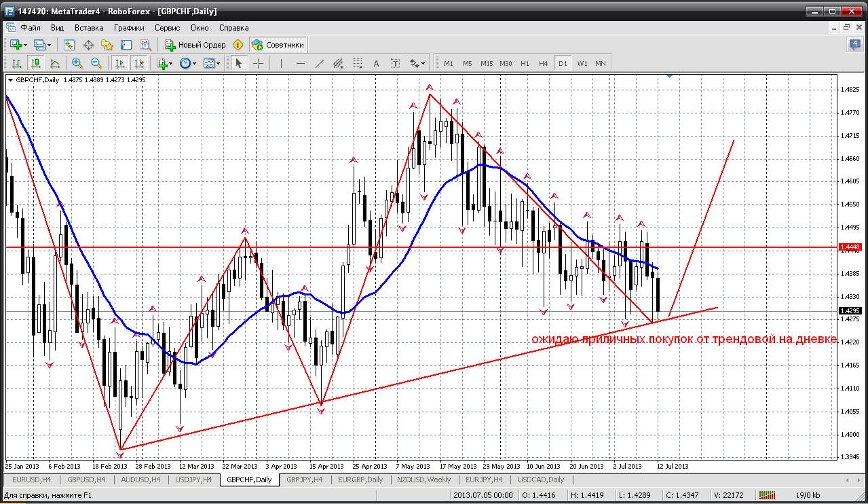Viewport: 868px width, 504px height.
Task: Select the equidistant channel tool
Action: (339, 63)
